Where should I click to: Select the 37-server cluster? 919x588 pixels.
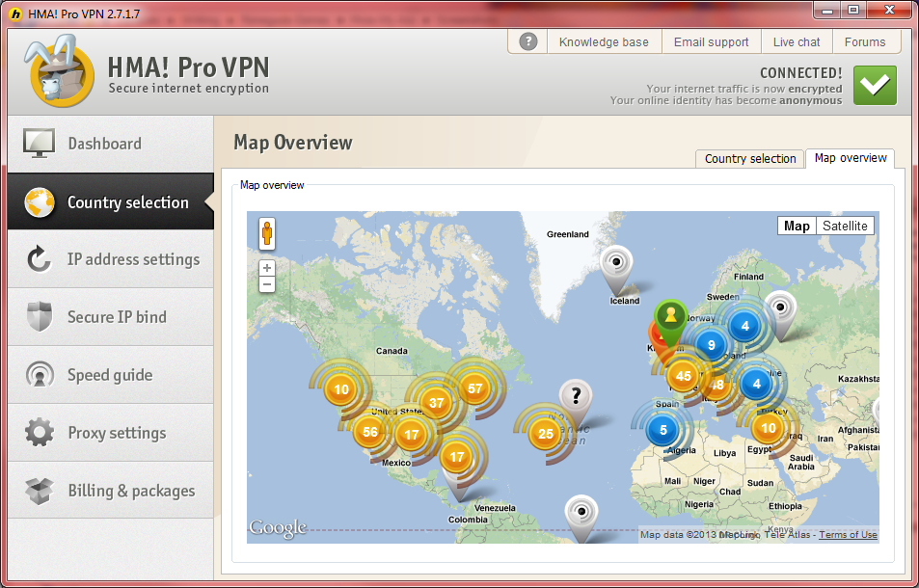pyautogui.click(x=436, y=403)
